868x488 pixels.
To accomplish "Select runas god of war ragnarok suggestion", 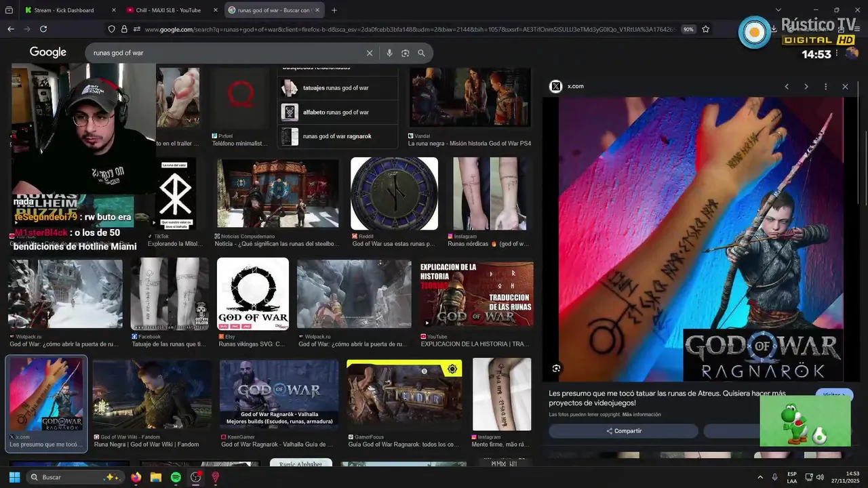I will coord(338,136).
